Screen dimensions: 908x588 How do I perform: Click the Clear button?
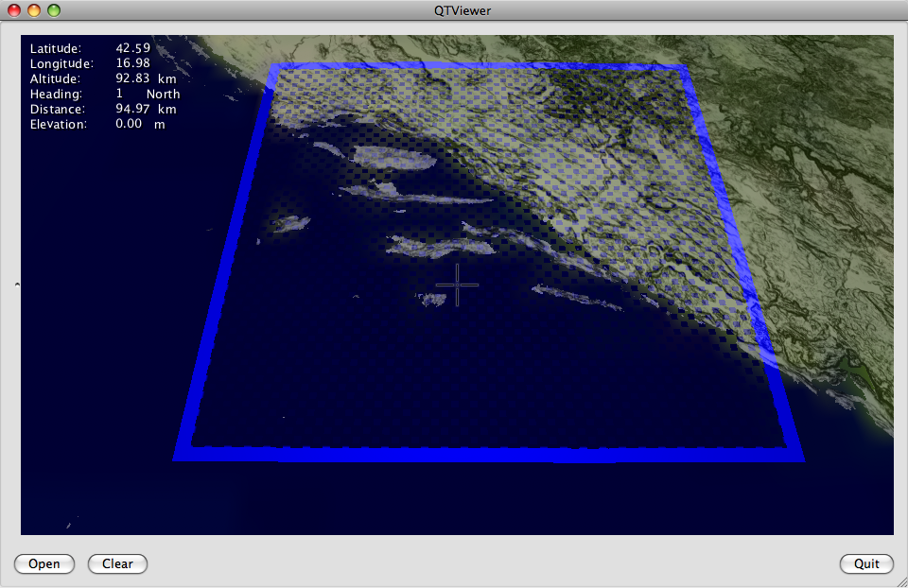coord(117,563)
